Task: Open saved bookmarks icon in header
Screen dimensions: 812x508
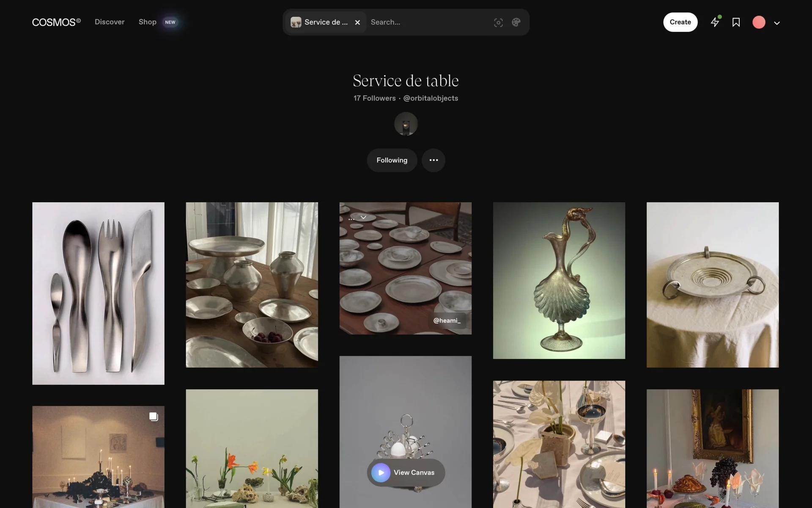Action: pos(736,22)
